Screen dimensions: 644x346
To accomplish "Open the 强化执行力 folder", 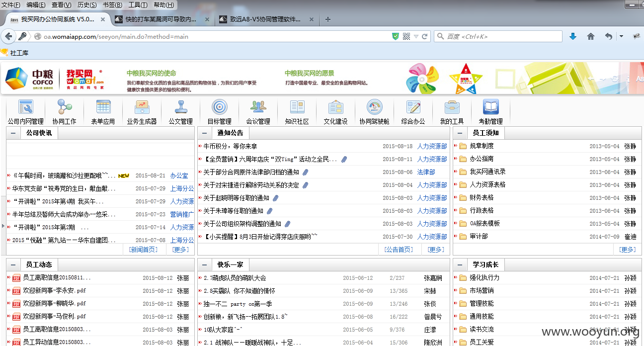I will tap(484, 278).
